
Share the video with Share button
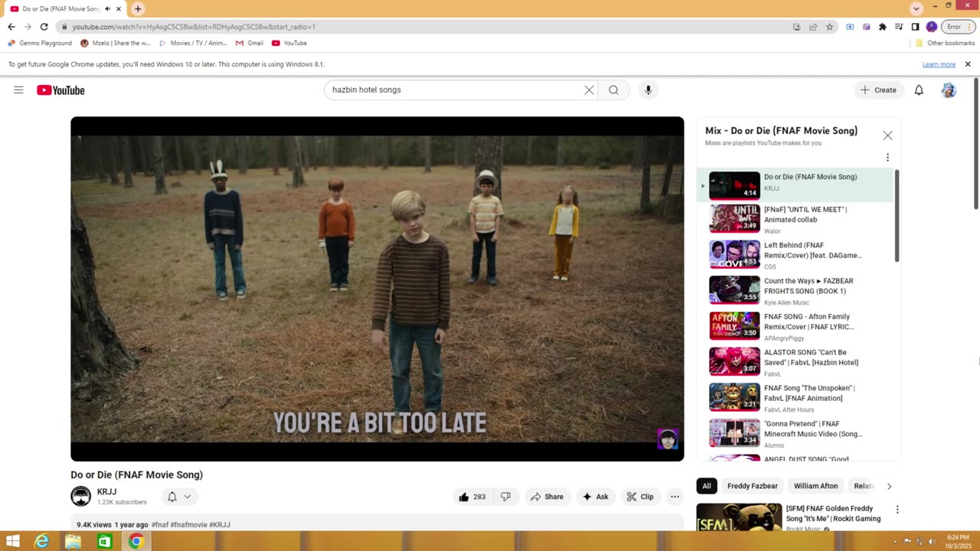[547, 497]
